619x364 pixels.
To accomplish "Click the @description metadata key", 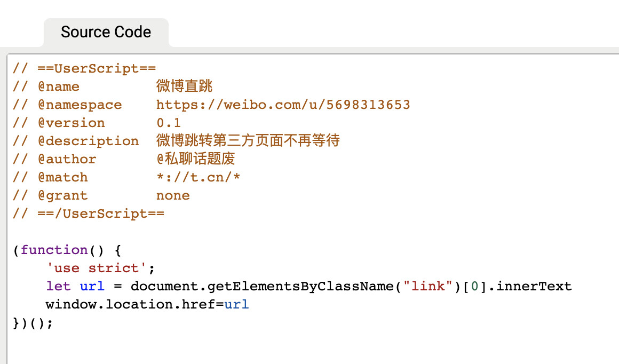I will (88, 141).
